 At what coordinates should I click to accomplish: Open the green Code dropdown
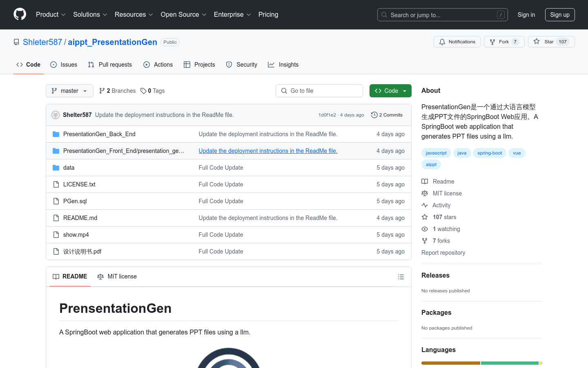click(390, 91)
